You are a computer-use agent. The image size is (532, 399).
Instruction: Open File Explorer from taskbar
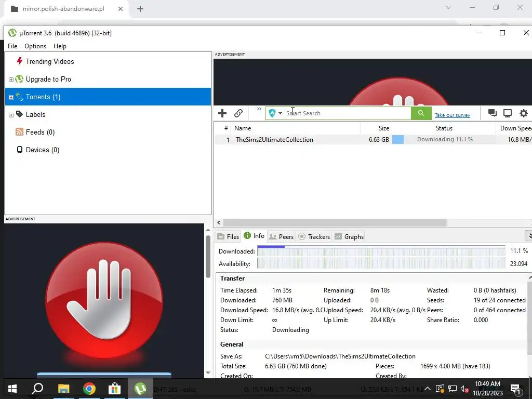63,389
